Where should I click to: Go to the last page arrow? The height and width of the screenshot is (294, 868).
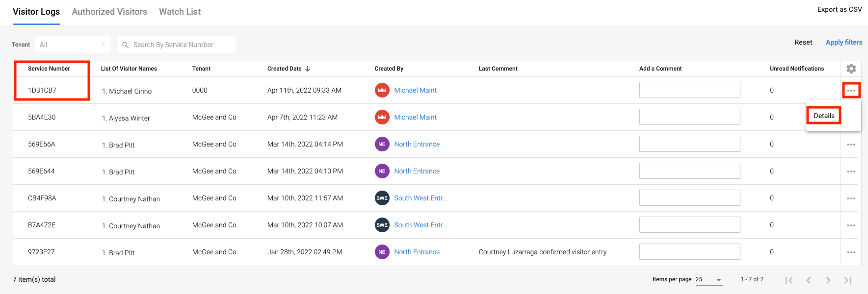point(847,280)
